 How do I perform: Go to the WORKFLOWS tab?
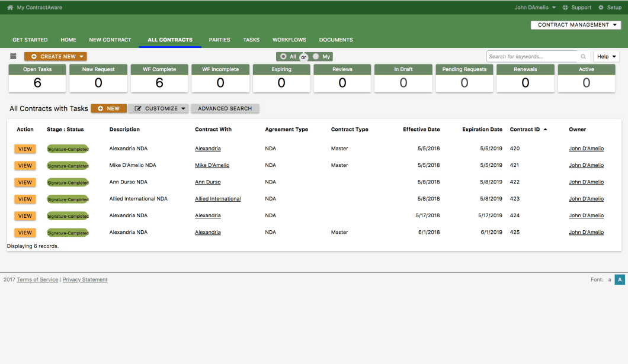click(289, 40)
